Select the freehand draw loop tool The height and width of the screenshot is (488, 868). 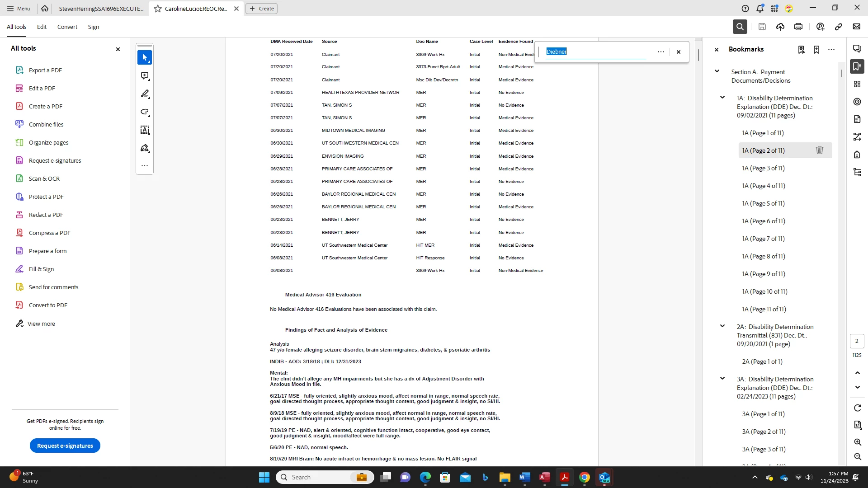click(x=144, y=112)
